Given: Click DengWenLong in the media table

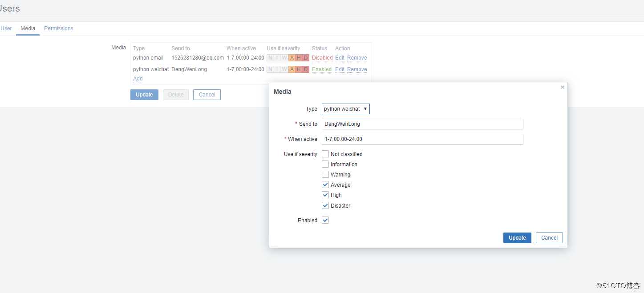Looking at the screenshot, I should click(x=189, y=69).
